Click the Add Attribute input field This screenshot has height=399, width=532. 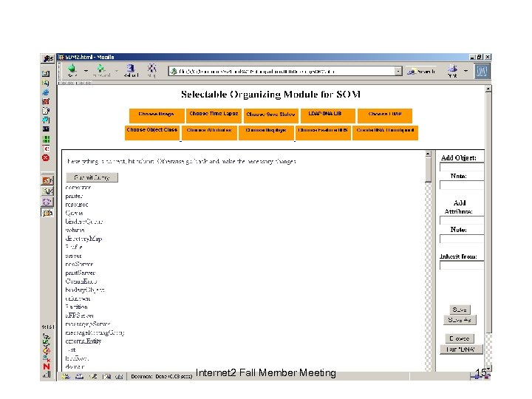tap(462, 220)
